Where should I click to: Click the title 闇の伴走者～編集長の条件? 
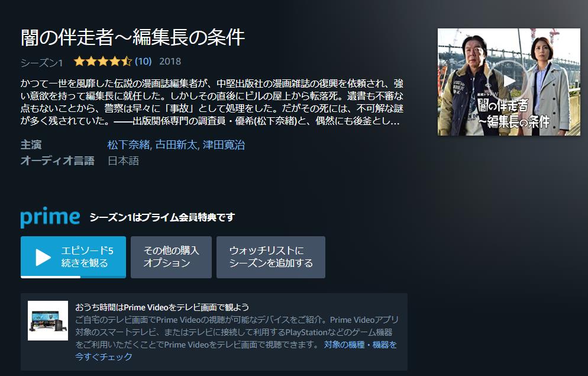133,37
